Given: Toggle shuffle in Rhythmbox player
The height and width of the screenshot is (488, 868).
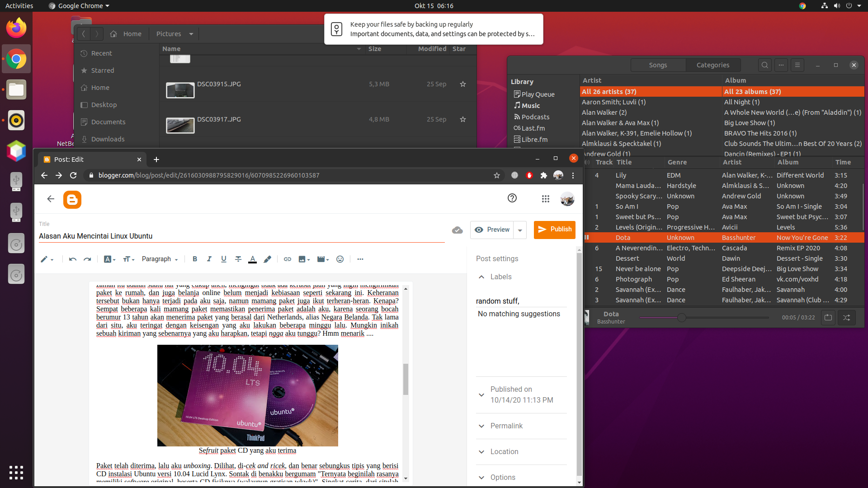Looking at the screenshot, I should tap(846, 318).
